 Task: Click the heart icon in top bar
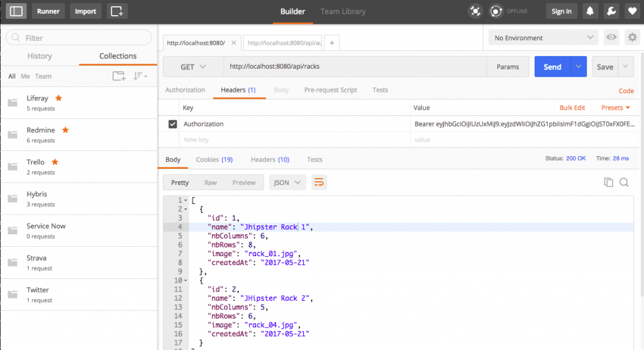pos(631,11)
